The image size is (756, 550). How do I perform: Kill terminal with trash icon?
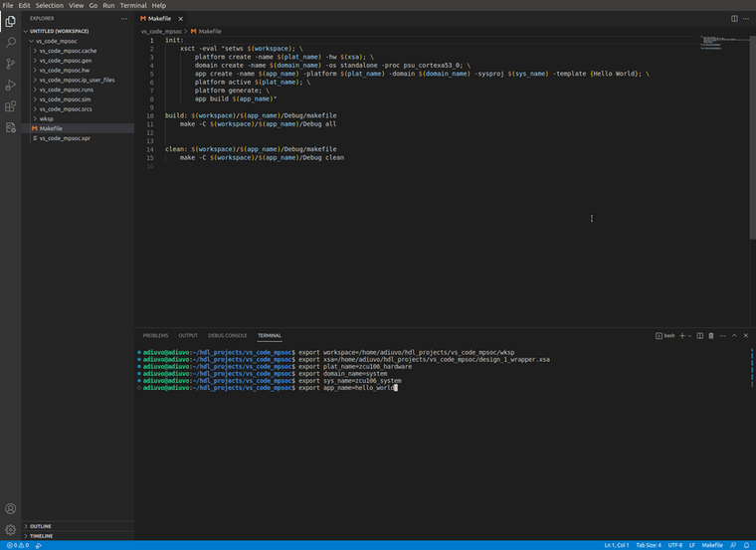[x=710, y=335]
